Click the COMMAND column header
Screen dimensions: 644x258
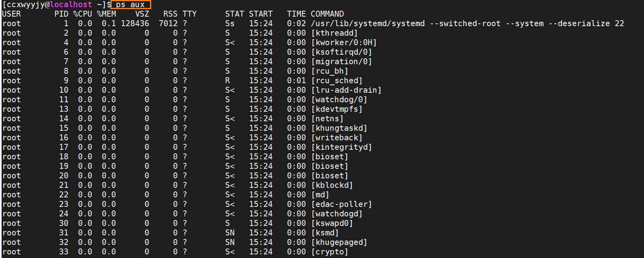[x=327, y=14]
